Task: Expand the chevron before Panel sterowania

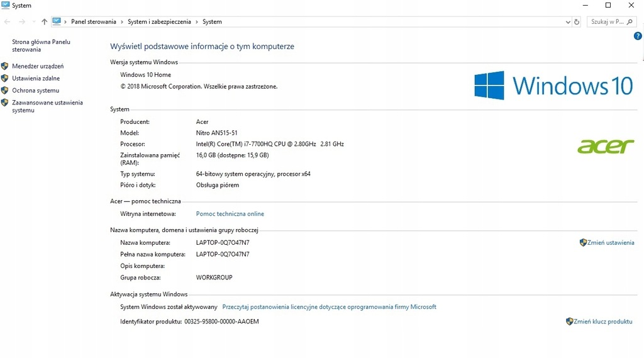Action: [x=65, y=22]
